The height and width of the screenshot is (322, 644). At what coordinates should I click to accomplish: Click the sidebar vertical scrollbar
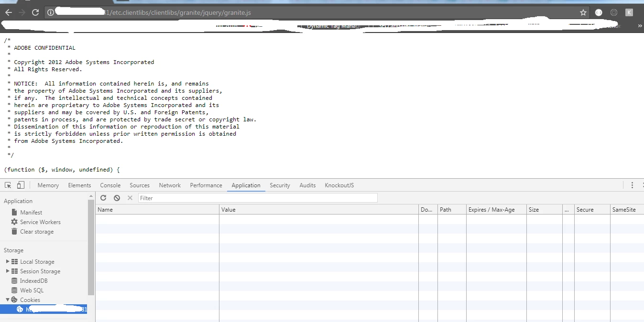point(91,247)
